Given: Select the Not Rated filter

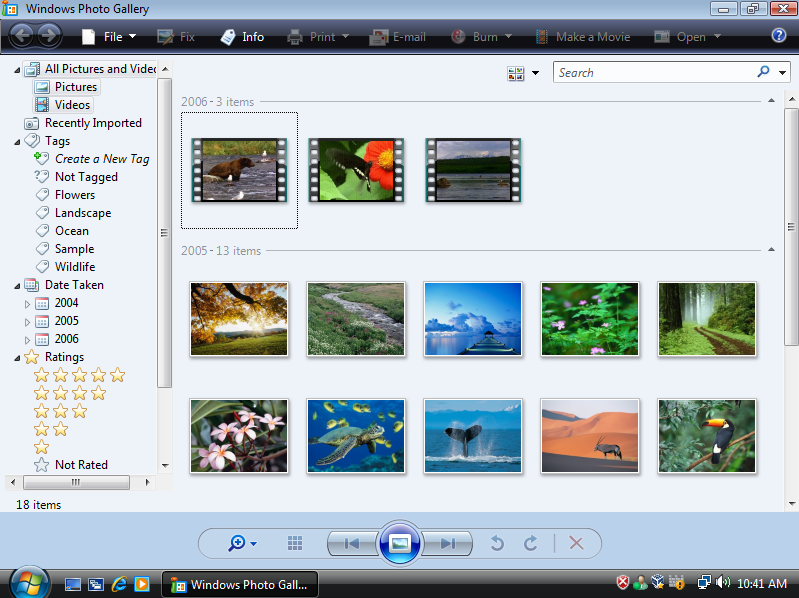Looking at the screenshot, I should tap(81, 465).
